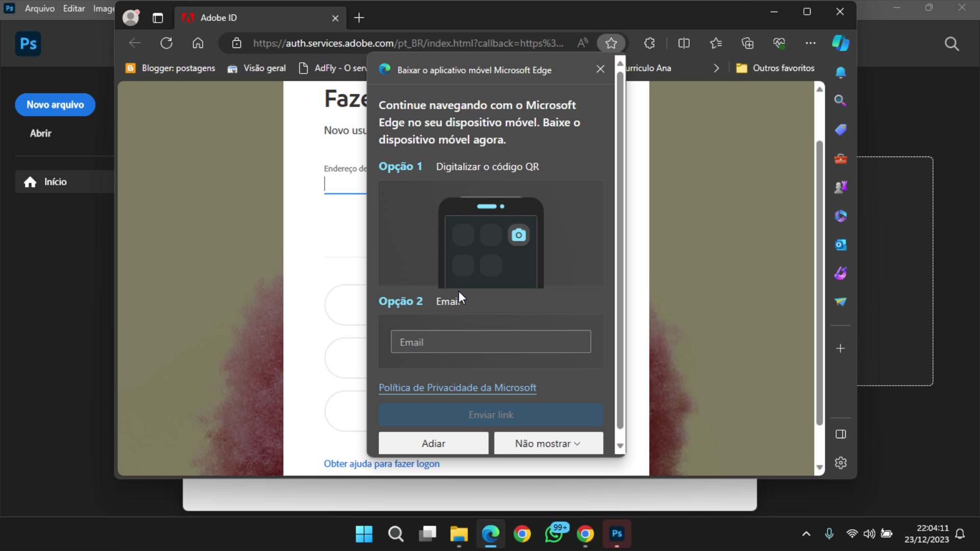
Task: Click the Email input field in popup
Action: [x=491, y=342]
